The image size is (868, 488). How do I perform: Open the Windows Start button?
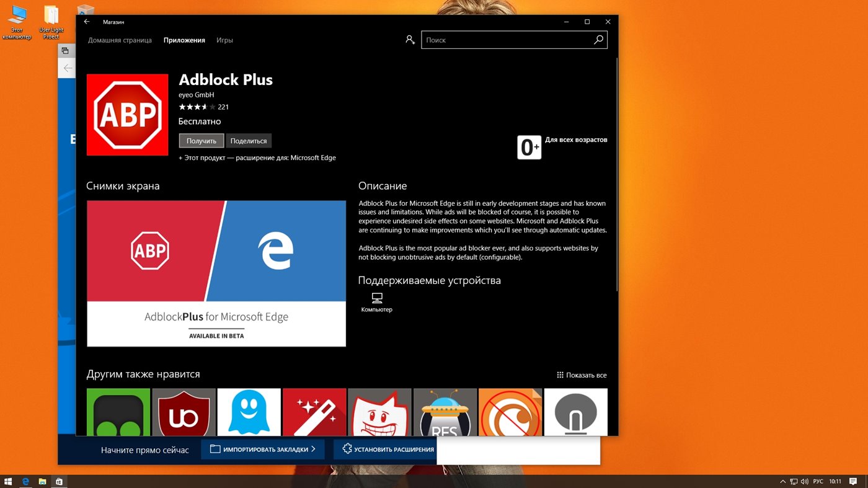coord(9,481)
